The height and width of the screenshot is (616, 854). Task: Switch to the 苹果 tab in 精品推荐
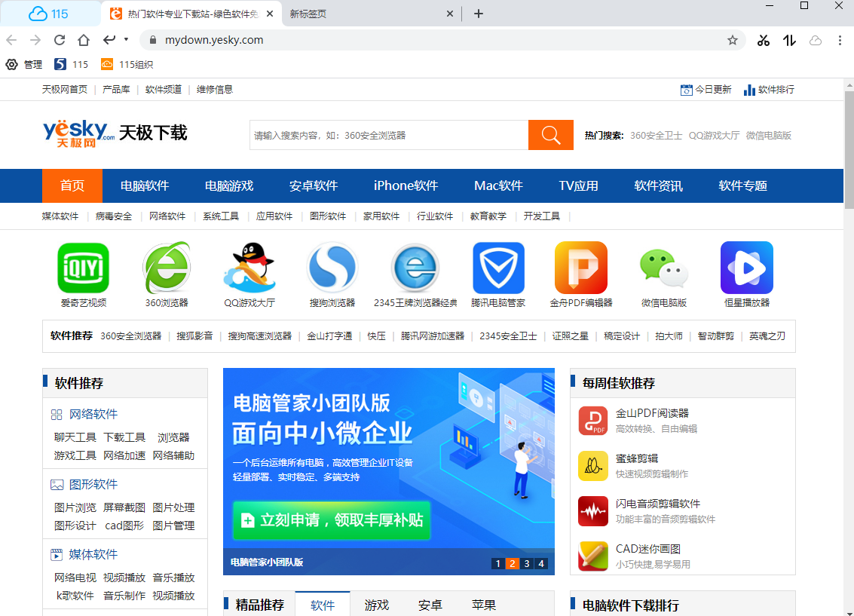tap(484, 605)
